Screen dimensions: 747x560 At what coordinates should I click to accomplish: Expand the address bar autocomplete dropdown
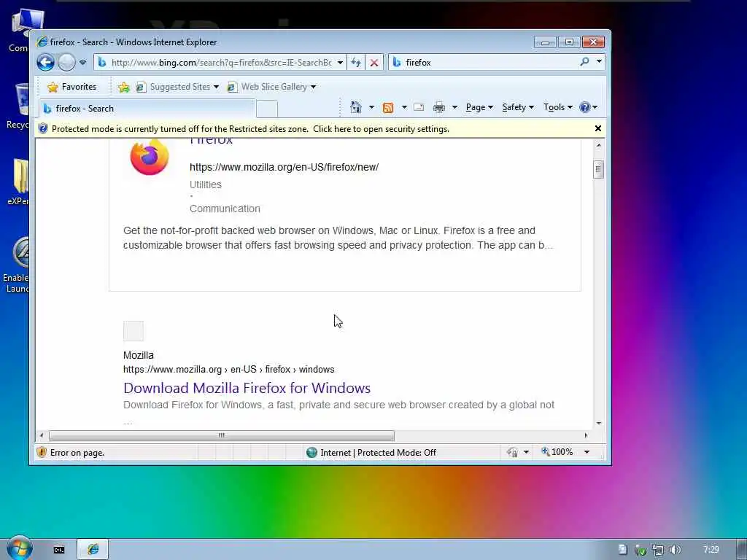coord(340,63)
